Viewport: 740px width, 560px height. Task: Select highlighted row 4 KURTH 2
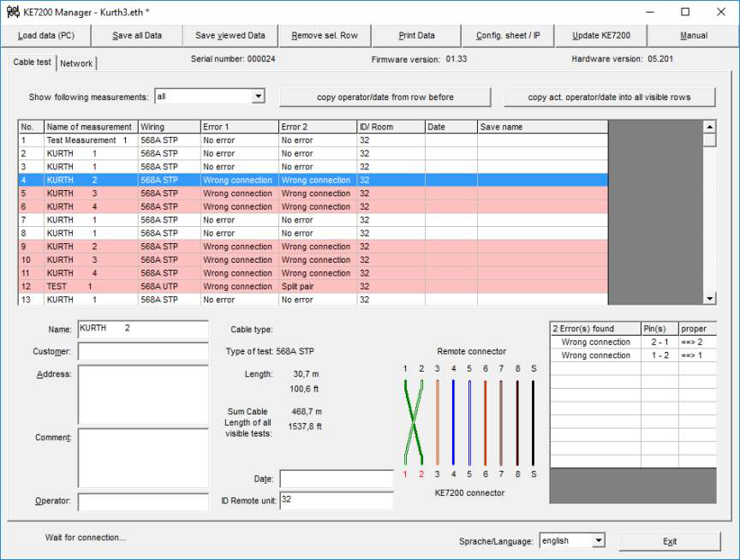[313, 180]
